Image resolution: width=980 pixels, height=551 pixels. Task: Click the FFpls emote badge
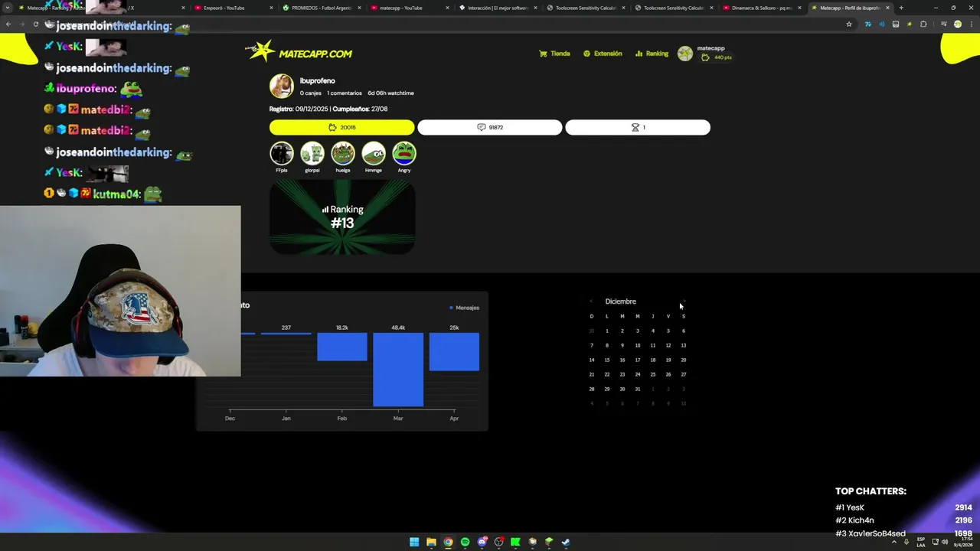coord(281,154)
